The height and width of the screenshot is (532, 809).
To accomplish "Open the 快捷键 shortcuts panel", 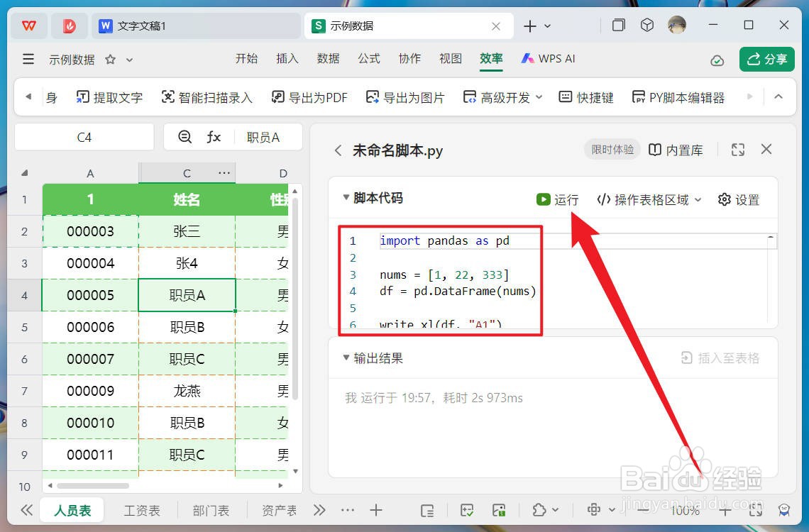I will (x=586, y=97).
